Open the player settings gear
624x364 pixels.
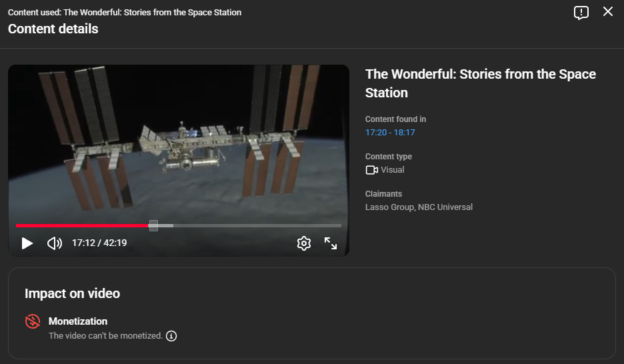pos(303,243)
